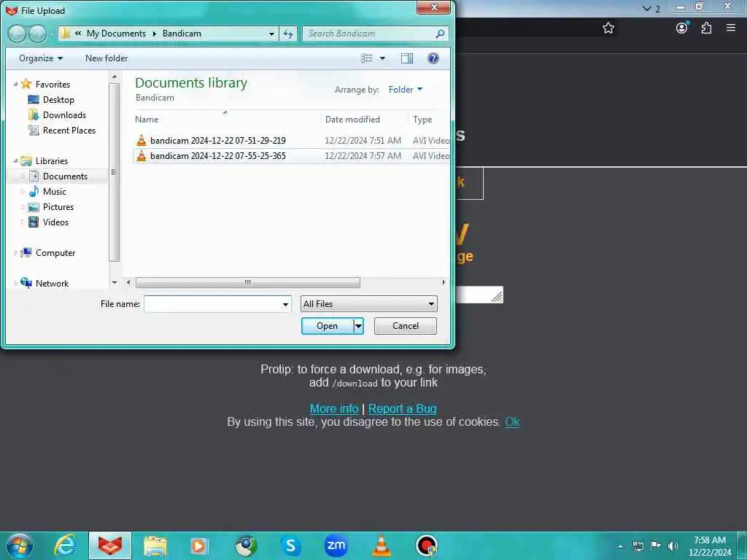Open the browser extensions puzzle icon

[706, 28]
